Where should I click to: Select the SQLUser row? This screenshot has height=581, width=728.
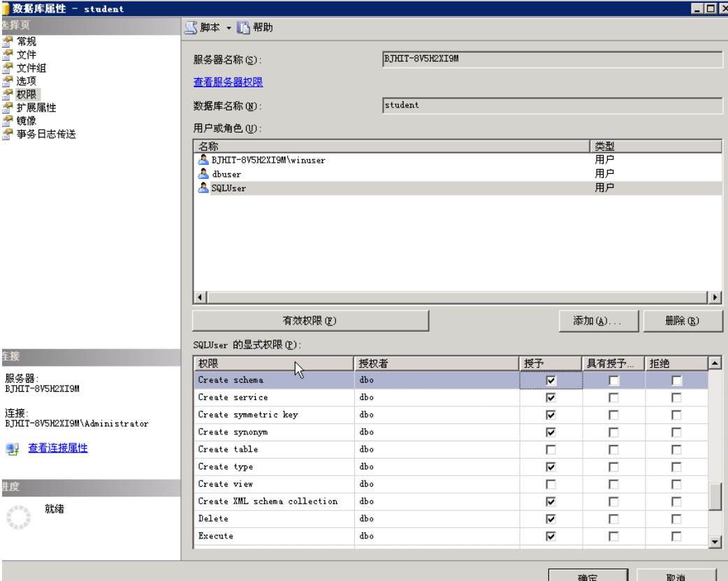click(458, 187)
